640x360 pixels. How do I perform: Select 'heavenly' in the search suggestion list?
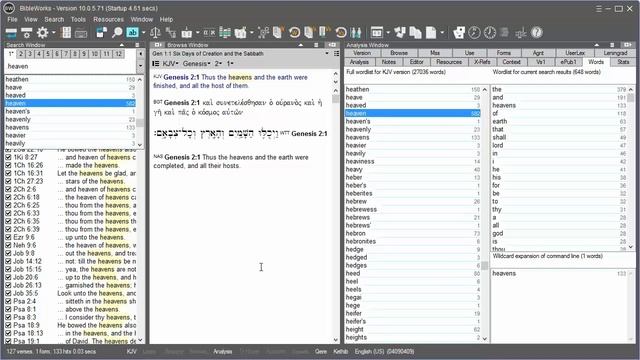70,120
